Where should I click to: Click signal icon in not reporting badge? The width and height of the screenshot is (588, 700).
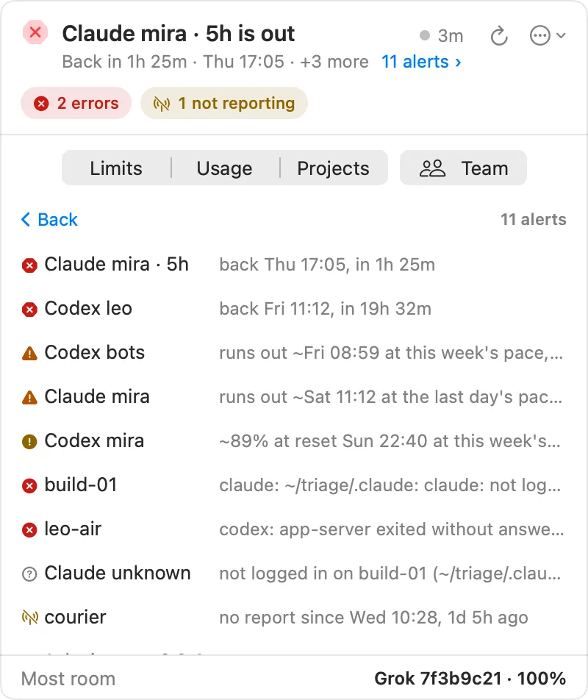click(x=162, y=104)
